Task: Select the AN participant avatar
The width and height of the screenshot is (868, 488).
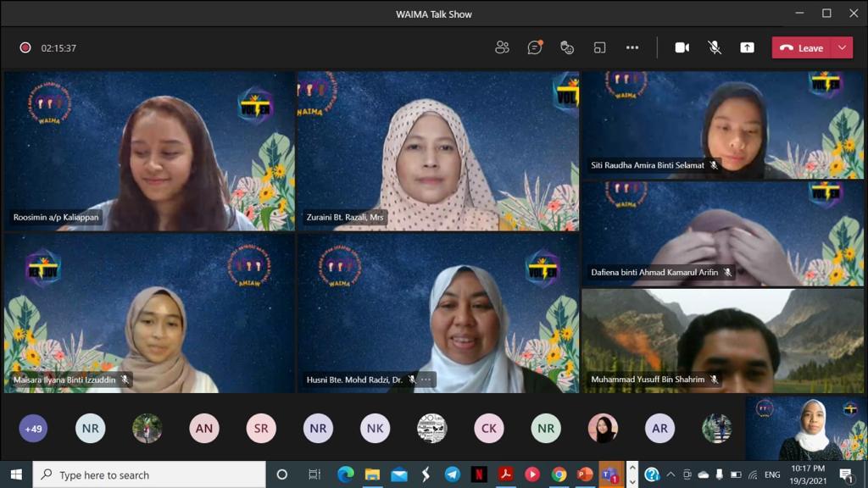Action: tap(204, 429)
